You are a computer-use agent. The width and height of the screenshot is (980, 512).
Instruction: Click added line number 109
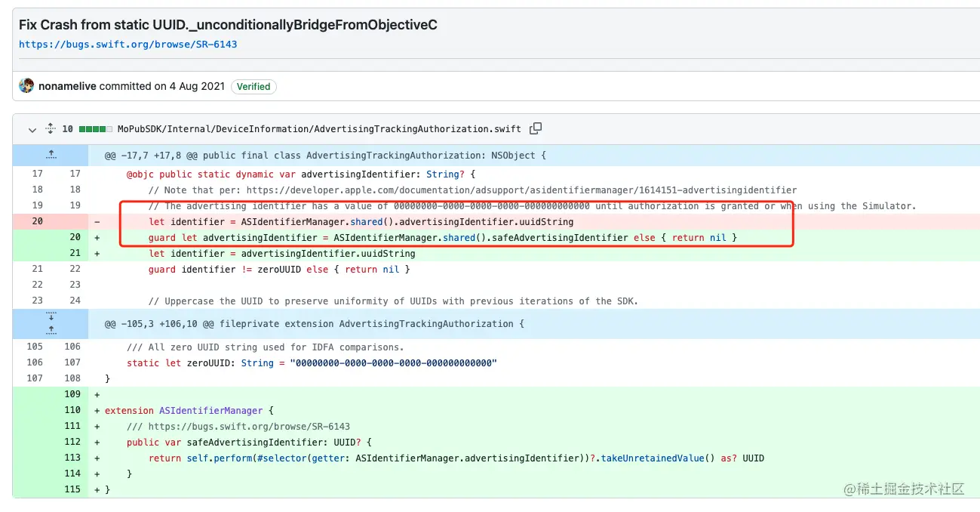click(x=72, y=394)
